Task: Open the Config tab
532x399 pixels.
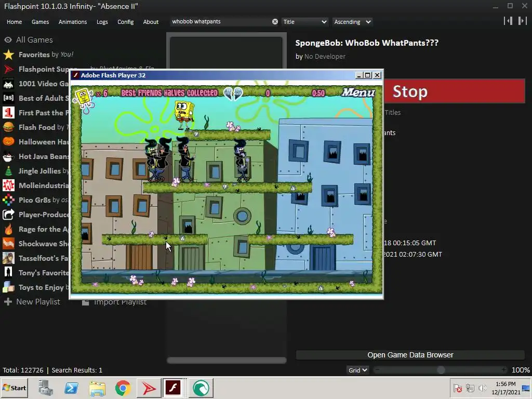Action: [x=126, y=22]
